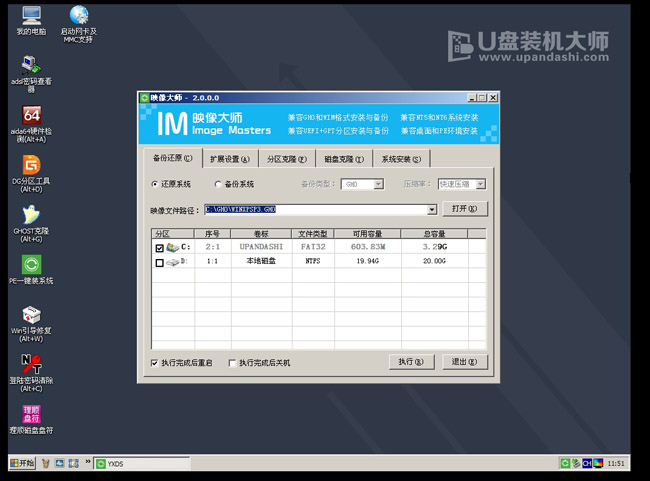650x481 pixels.
Task: Click the 退出 button
Action: click(x=465, y=362)
